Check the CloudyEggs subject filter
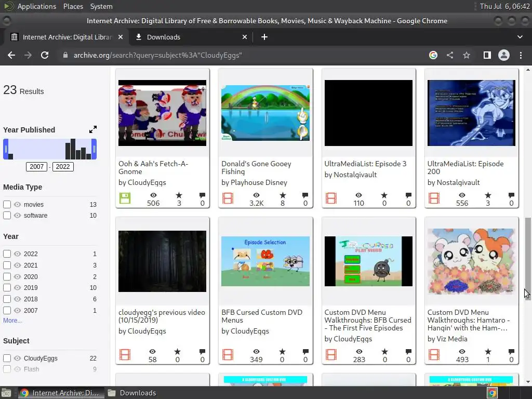This screenshot has width=532, height=399. (7, 358)
